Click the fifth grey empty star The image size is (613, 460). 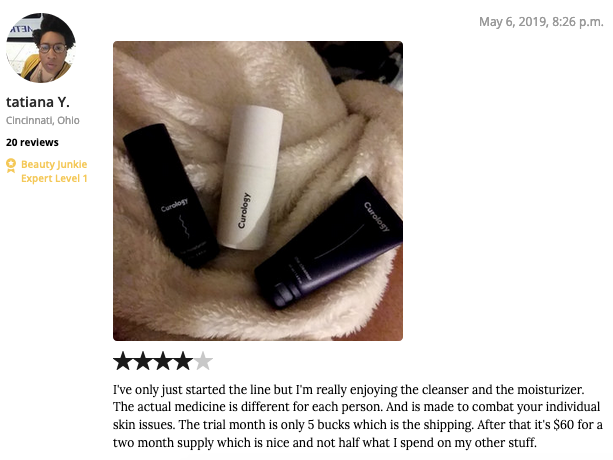point(203,361)
